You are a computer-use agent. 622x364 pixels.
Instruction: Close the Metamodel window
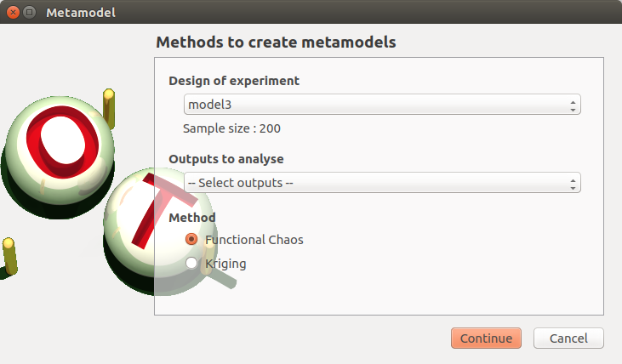pos(13,13)
